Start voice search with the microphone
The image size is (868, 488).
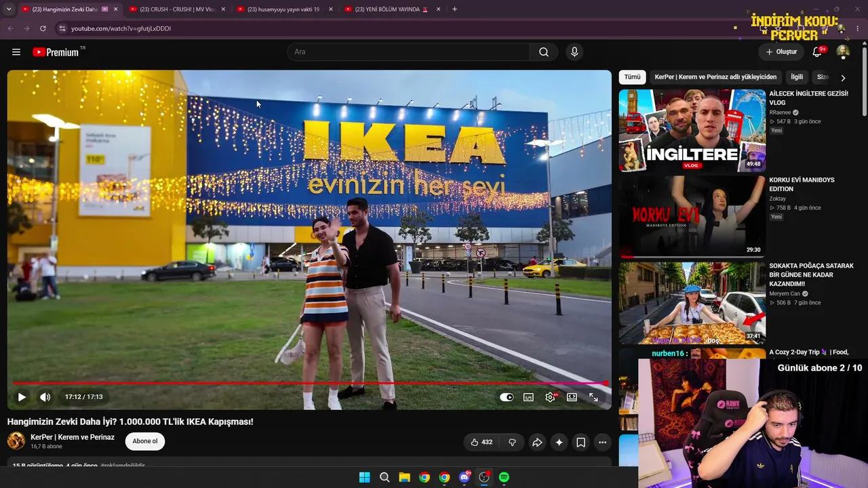pyautogui.click(x=574, y=52)
